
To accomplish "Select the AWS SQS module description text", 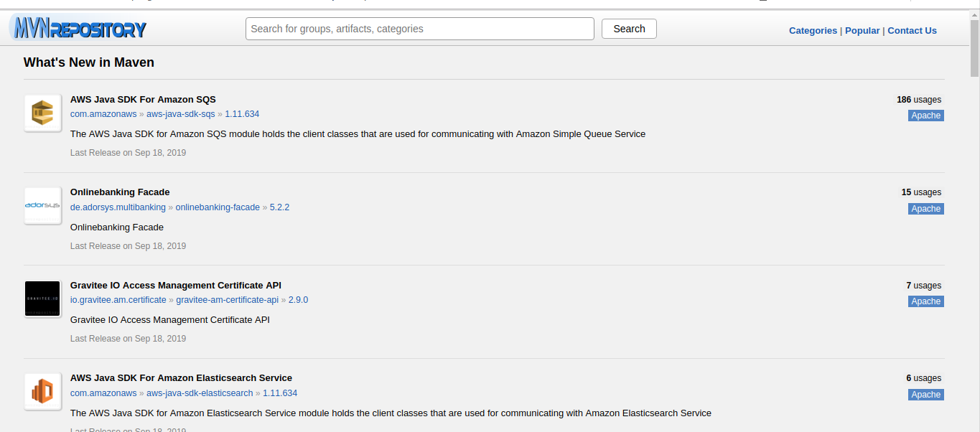I will pyautogui.click(x=358, y=134).
